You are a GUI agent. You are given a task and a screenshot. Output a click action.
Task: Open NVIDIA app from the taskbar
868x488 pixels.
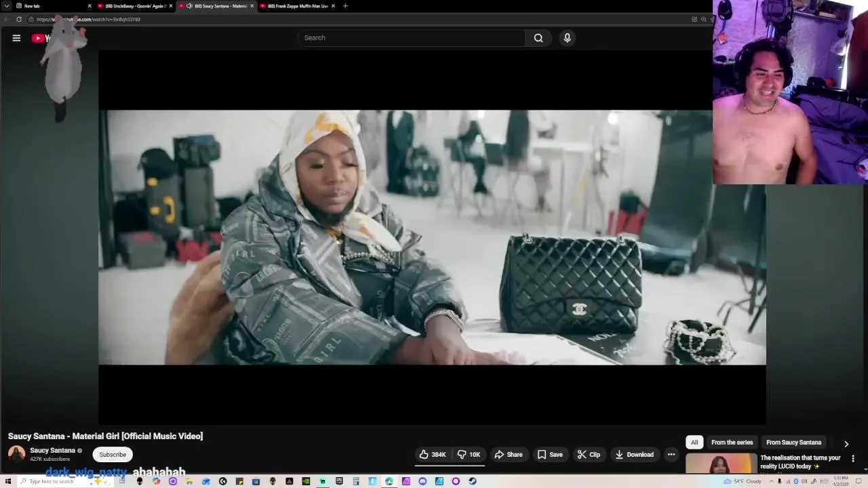pyautogui.click(x=306, y=481)
